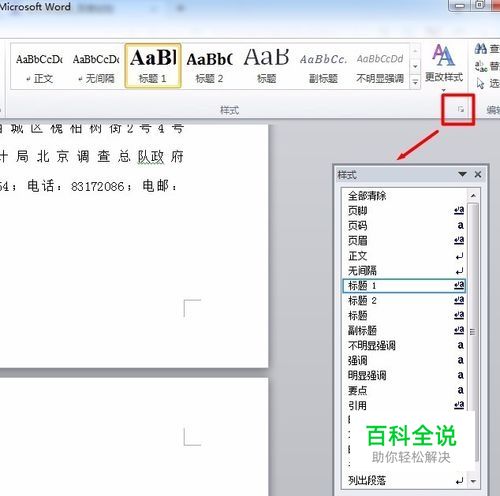
Task: Select 不明显强调 in the Styles pane list
Action: [404, 345]
